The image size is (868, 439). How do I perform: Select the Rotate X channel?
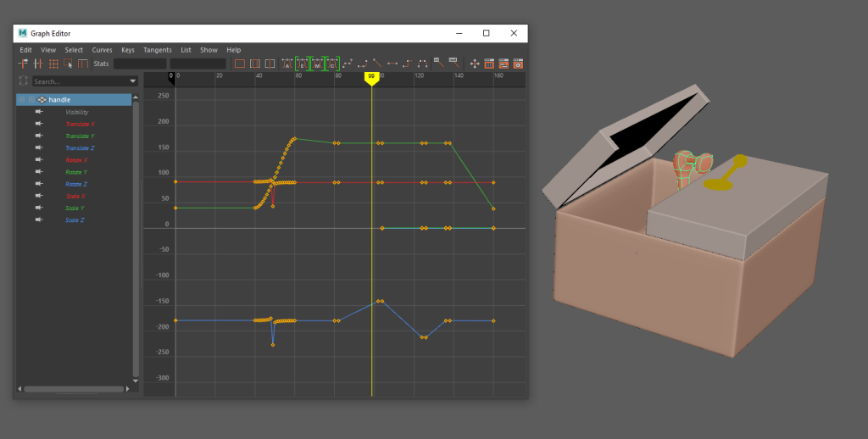tap(76, 160)
